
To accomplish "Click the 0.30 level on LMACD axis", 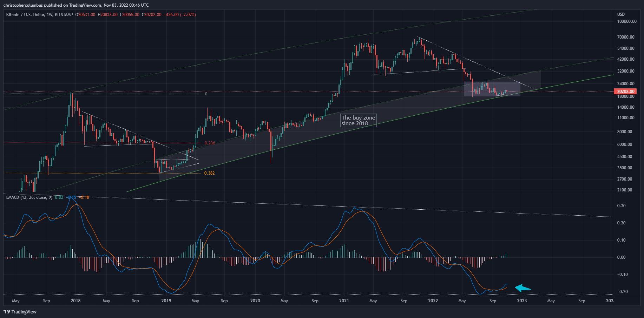I will point(621,206).
